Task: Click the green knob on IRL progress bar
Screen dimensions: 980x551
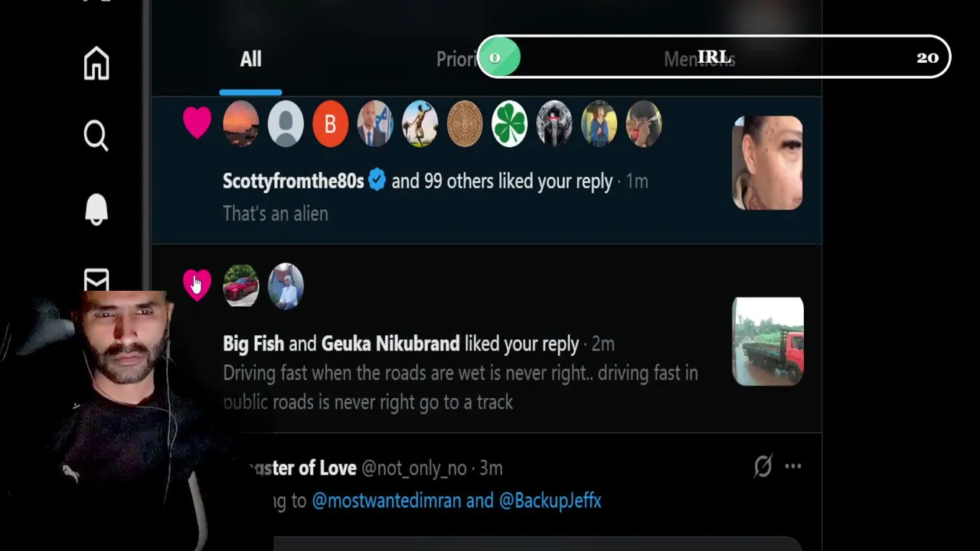Action: [x=499, y=57]
